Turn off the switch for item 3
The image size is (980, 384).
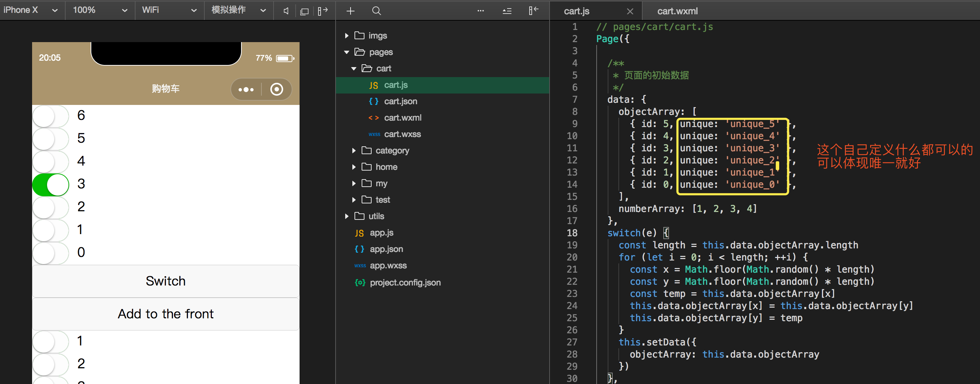click(x=51, y=185)
